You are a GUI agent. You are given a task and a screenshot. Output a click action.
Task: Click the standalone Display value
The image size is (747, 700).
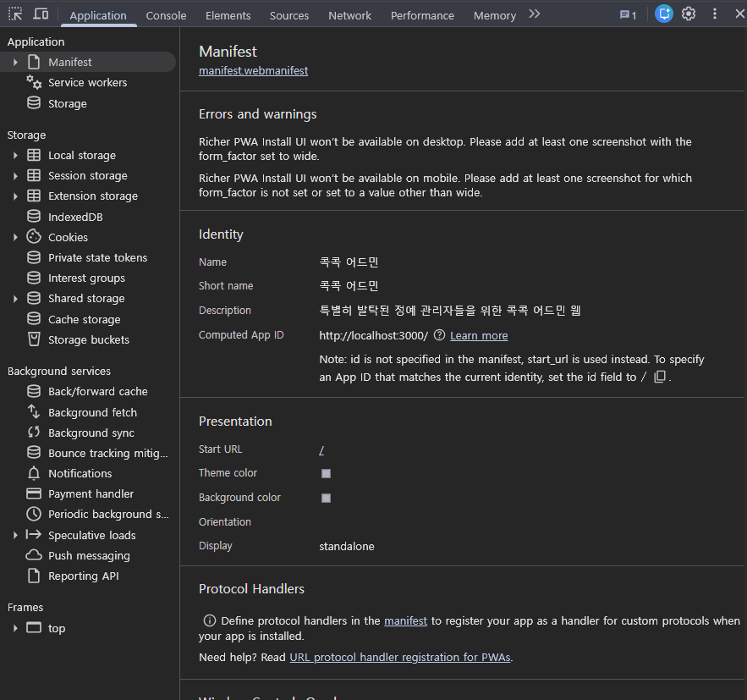point(346,546)
